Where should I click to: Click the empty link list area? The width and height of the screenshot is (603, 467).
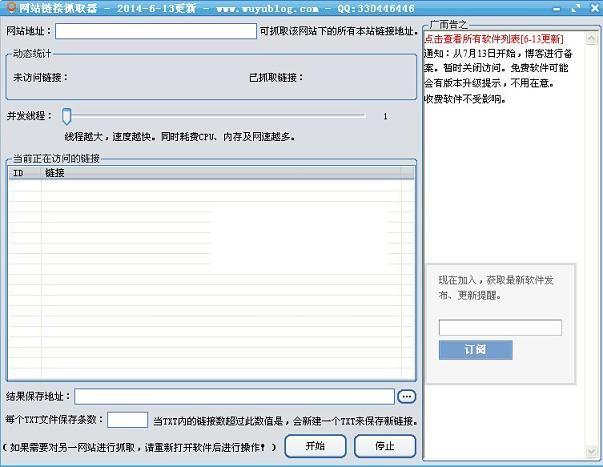point(211,270)
